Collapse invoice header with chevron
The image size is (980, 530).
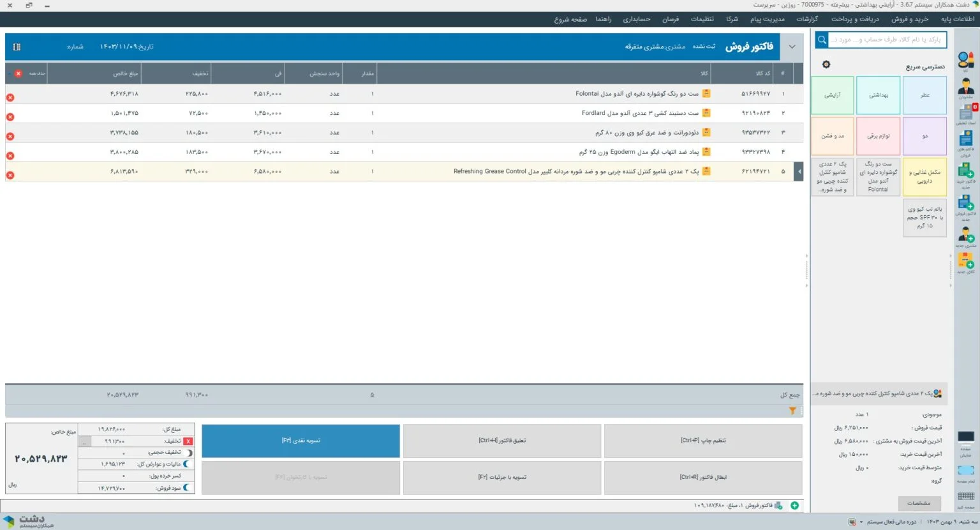(x=792, y=47)
